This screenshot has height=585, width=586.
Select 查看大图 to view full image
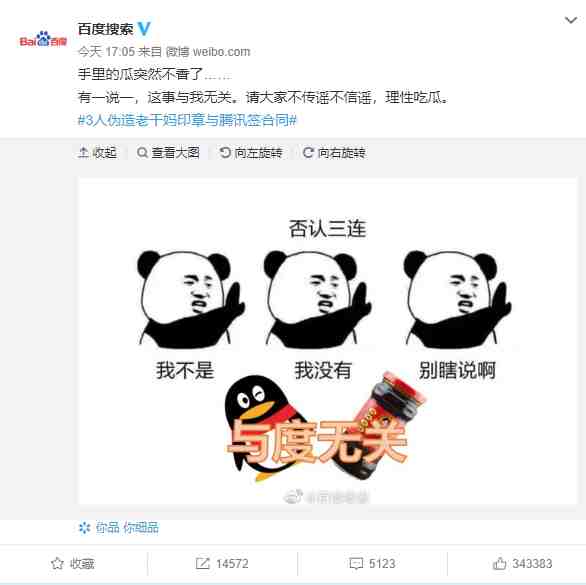[168, 153]
